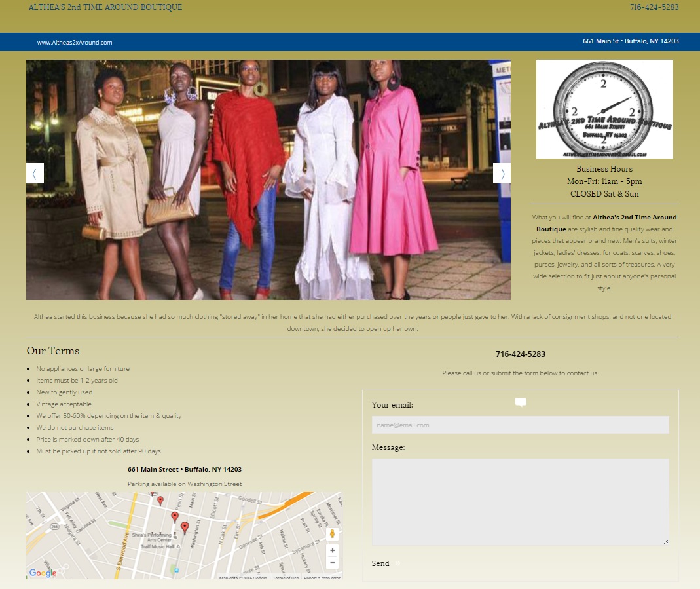700x589 pixels.
Task: Open Althea's 2nd Time Around Boutique title
Action: coord(105,7)
